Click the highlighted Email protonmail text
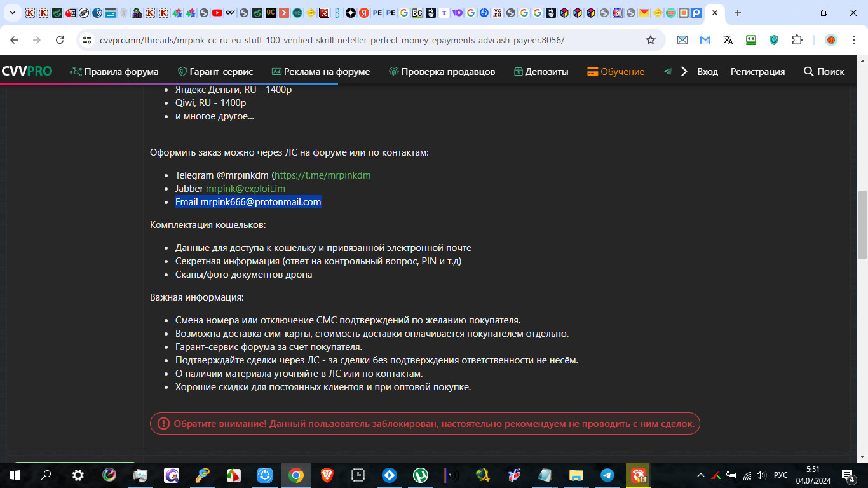 [248, 202]
